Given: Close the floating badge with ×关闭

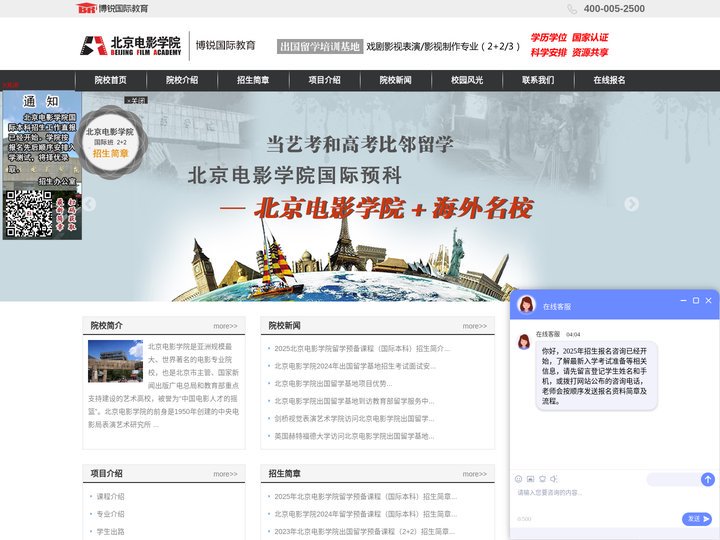Looking at the screenshot, I should pyautogui.click(x=136, y=100).
